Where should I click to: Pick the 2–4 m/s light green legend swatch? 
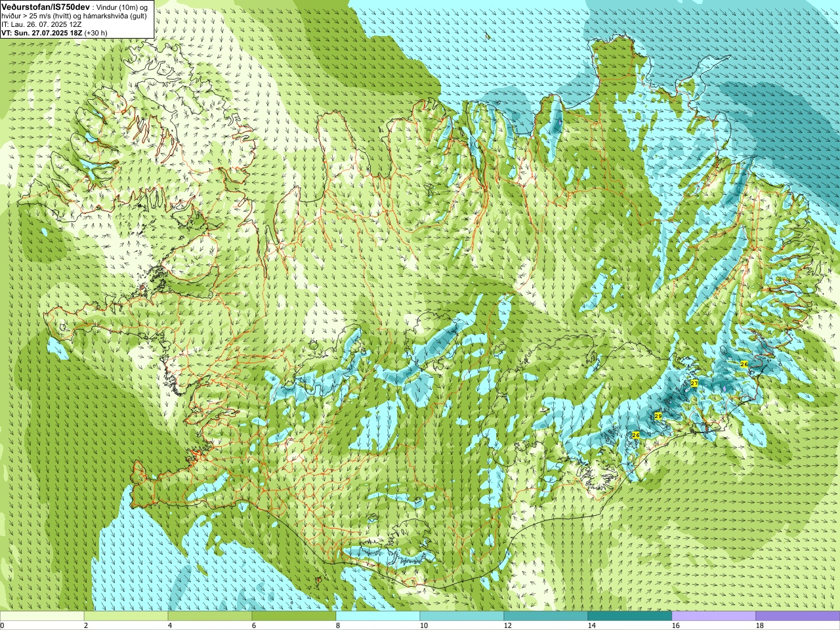pyautogui.click(x=126, y=616)
